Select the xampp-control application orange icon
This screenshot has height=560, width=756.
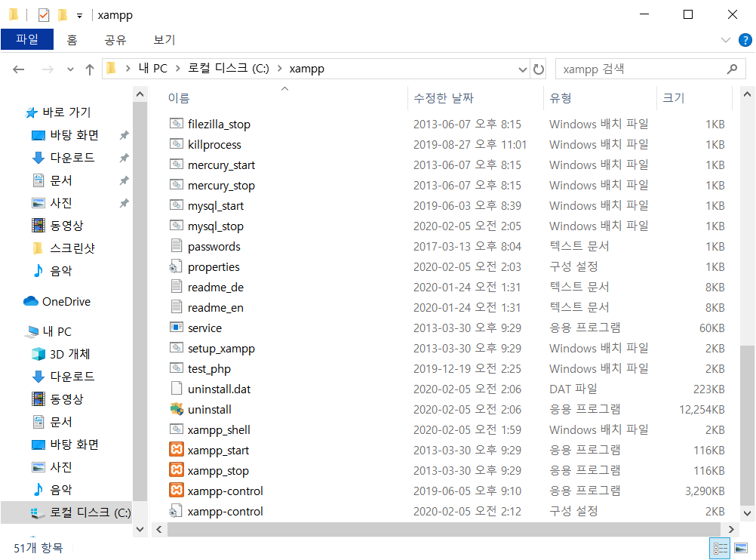177,491
